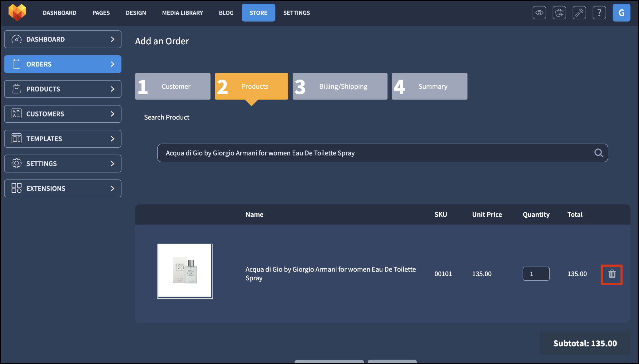Click the Extensions grid icon
Screen dimensions: 639x364
17,188
